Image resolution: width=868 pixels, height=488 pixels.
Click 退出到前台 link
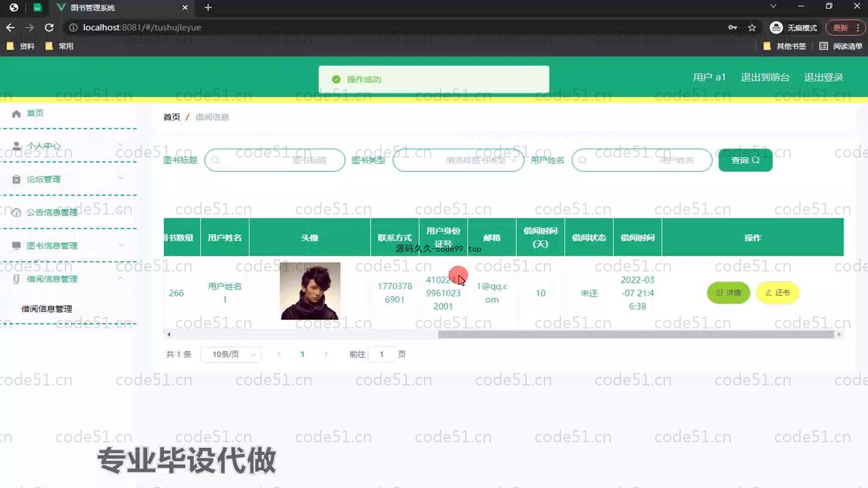click(x=765, y=77)
